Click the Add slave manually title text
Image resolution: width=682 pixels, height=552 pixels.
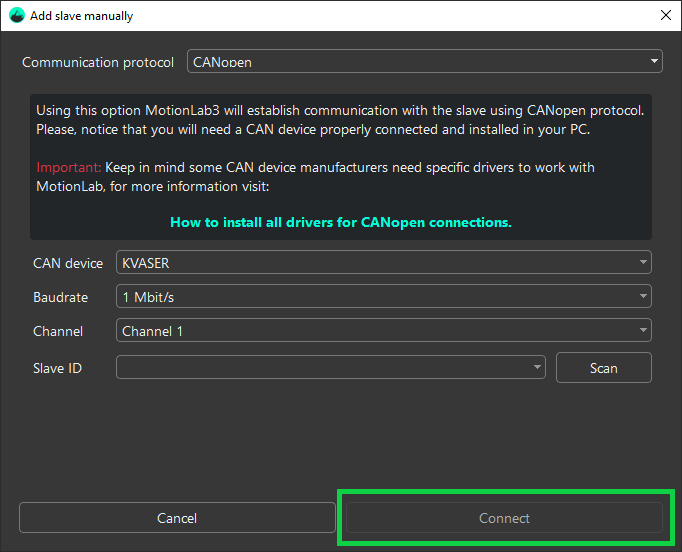point(82,16)
